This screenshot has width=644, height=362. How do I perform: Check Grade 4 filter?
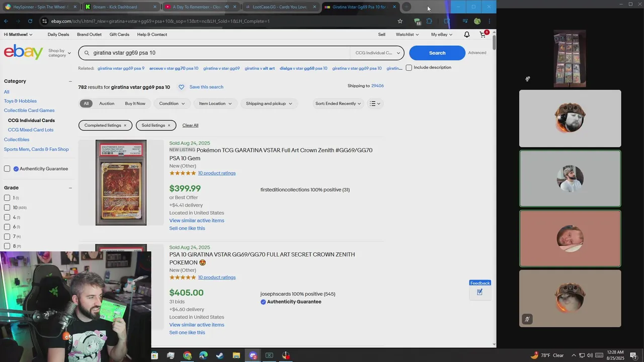pyautogui.click(x=7, y=217)
